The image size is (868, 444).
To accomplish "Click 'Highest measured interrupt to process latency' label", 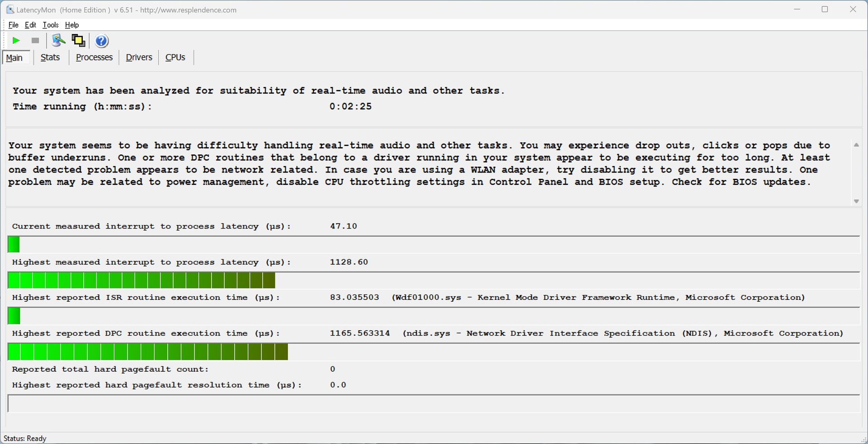I will [x=152, y=262].
